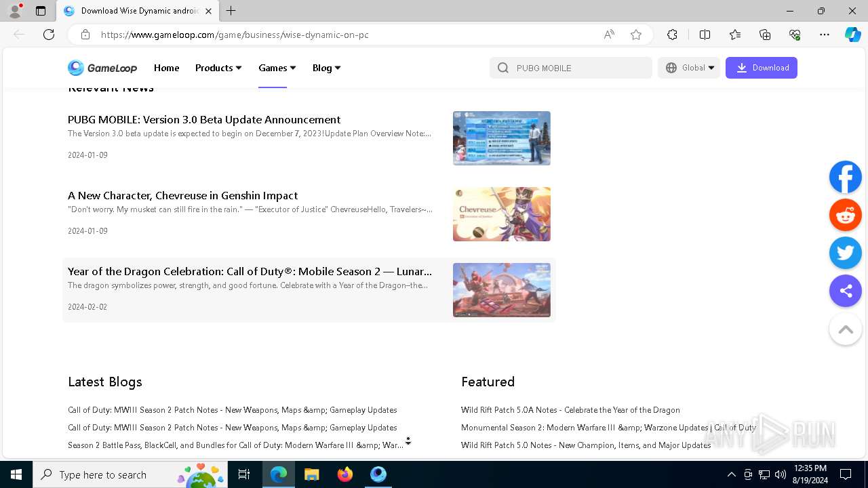Close the Wise Dynamic browser tab
The height and width of the screenshot is (488, 868).
(x=208, y=11)
